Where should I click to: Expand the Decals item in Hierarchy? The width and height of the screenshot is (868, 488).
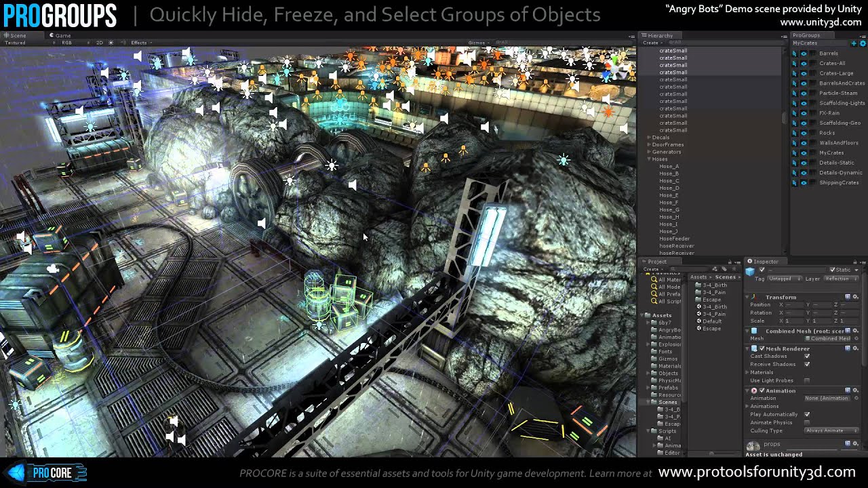(x=649, y=138)
